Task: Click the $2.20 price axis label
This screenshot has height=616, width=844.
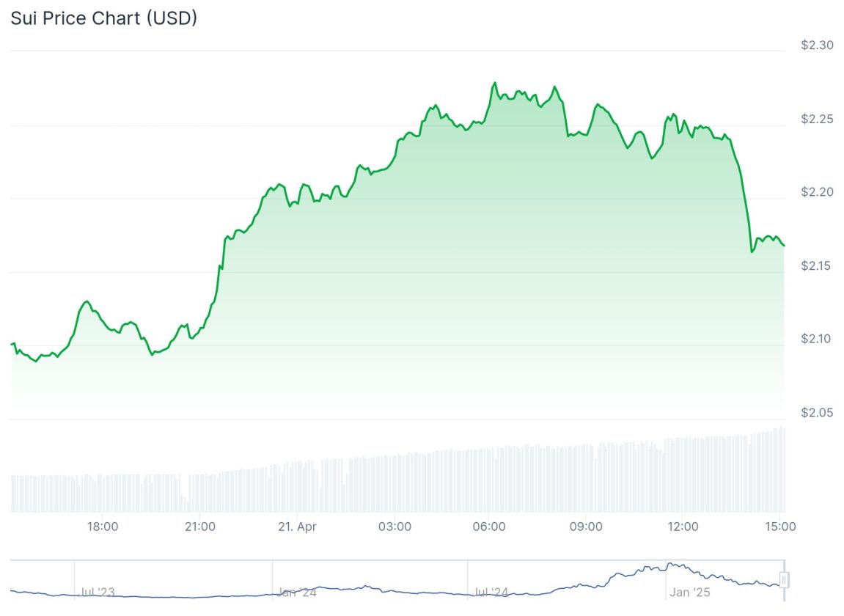Action: [817, 192]
